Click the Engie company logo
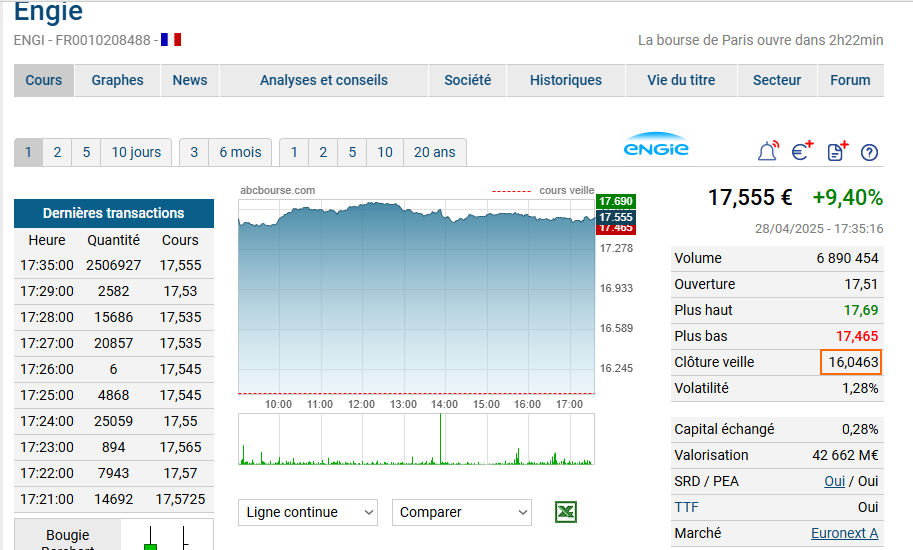Screen dimensions: 913x550 [x=656, y=144]
